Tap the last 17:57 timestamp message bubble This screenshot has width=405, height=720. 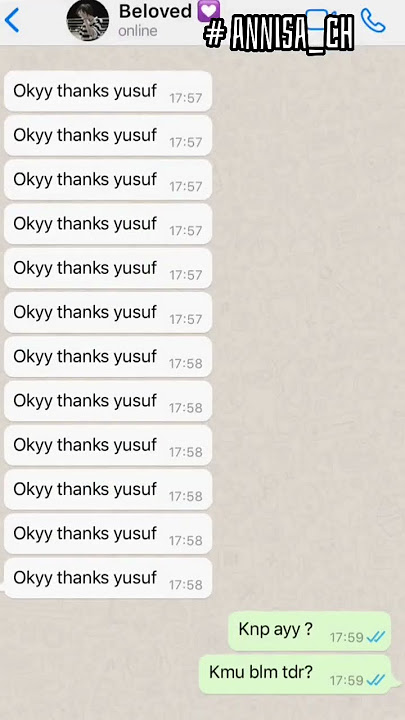(108, 312)
